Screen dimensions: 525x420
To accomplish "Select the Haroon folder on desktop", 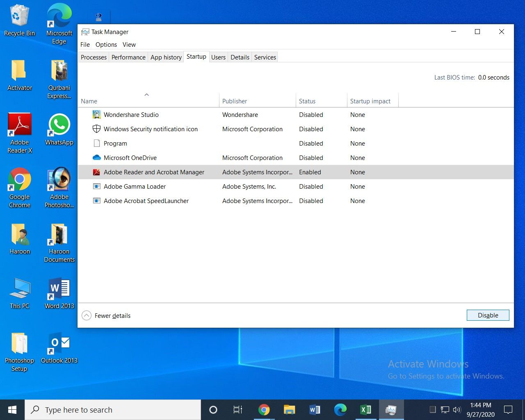I will tap(19, 239).
